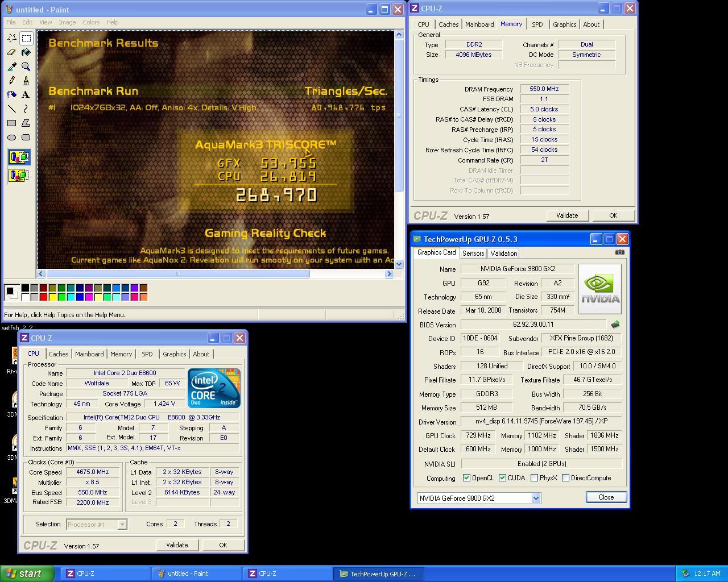The height and width of the screenshot is (582, 728).
Task: Click the Paint horizontal scrollbar right arrow
Action: (x=389, y=274)
